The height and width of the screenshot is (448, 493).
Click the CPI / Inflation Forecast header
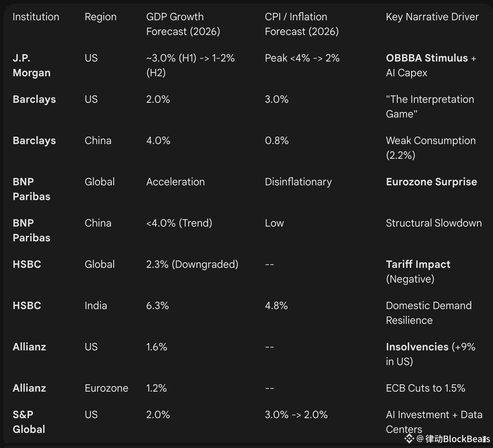coord(301,24)
